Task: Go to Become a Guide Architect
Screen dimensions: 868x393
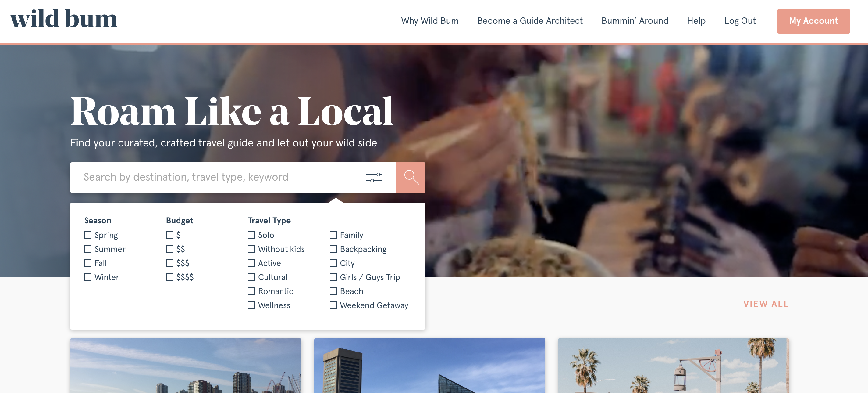Action: [x=530, y=21]
